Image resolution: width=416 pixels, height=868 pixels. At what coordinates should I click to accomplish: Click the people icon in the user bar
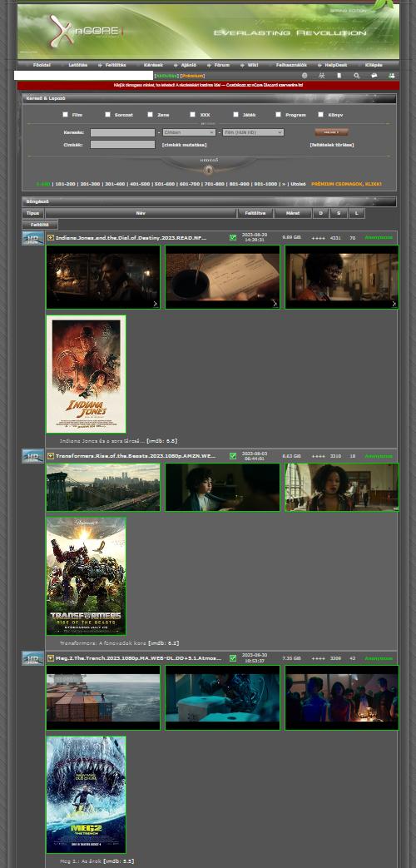pos(322,76)
